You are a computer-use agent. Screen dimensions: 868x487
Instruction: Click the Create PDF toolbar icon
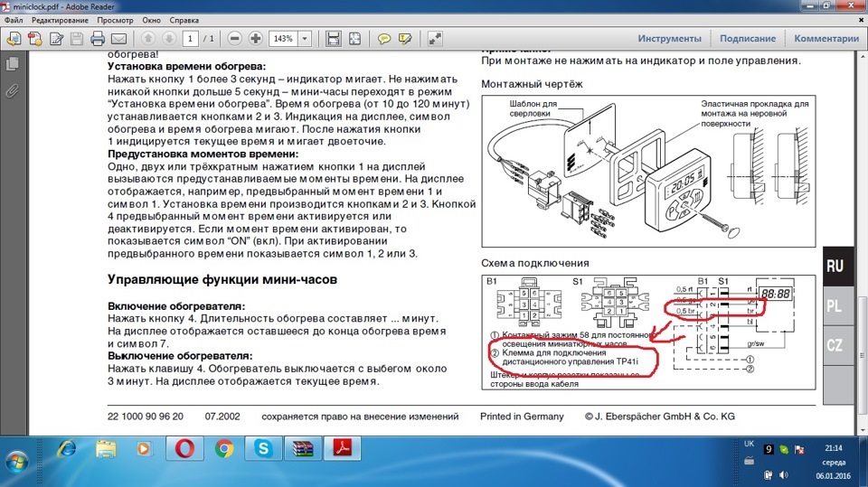35,39
